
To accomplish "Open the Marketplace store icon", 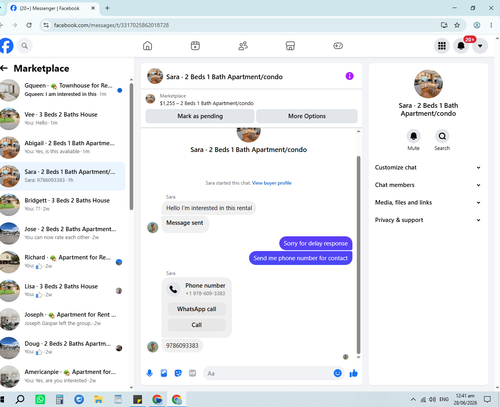I will coord(290,46).
